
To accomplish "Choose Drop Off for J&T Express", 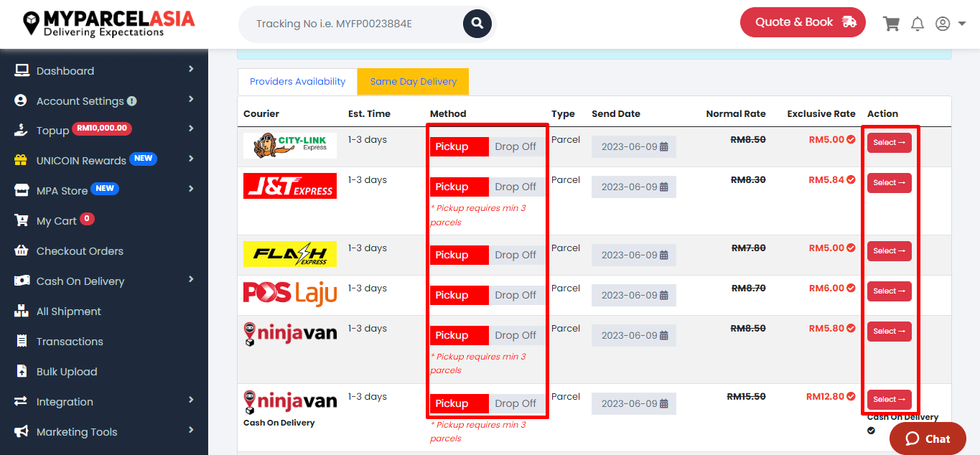I will tap(515, 187).
